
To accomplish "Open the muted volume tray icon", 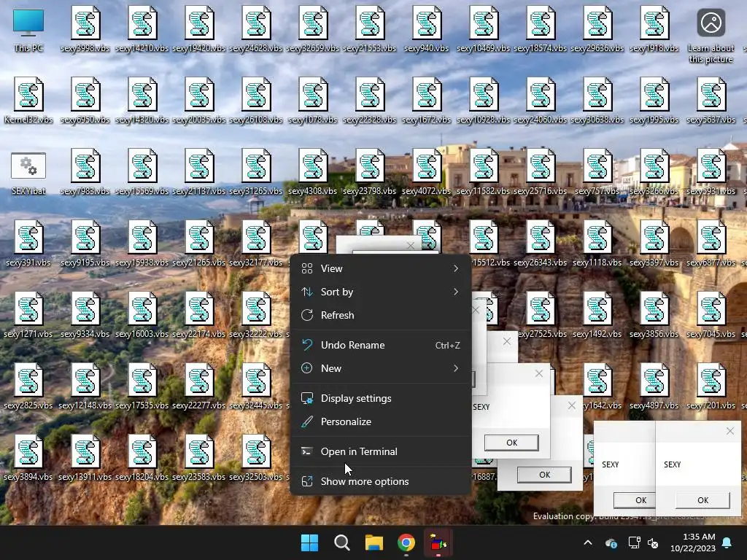I will pos(653,542).
